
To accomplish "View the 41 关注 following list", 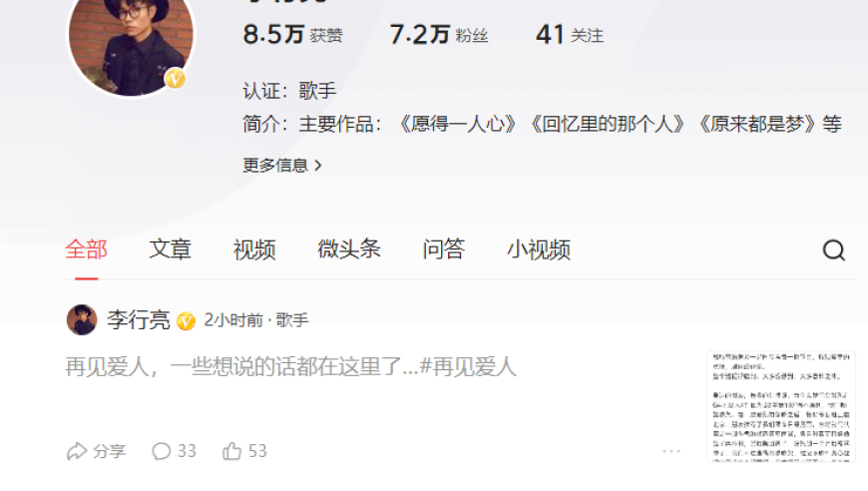I will pyautogui.click(x=570, y=35).
